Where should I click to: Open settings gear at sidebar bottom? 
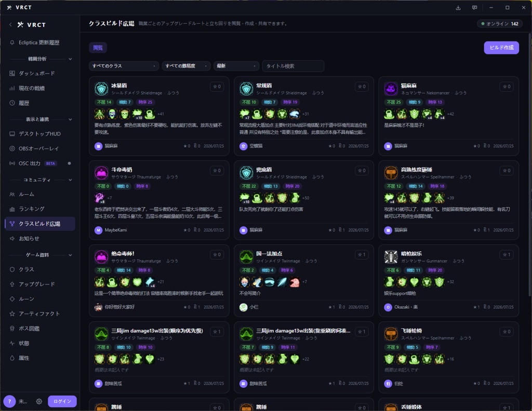click(x=39, y=401)
